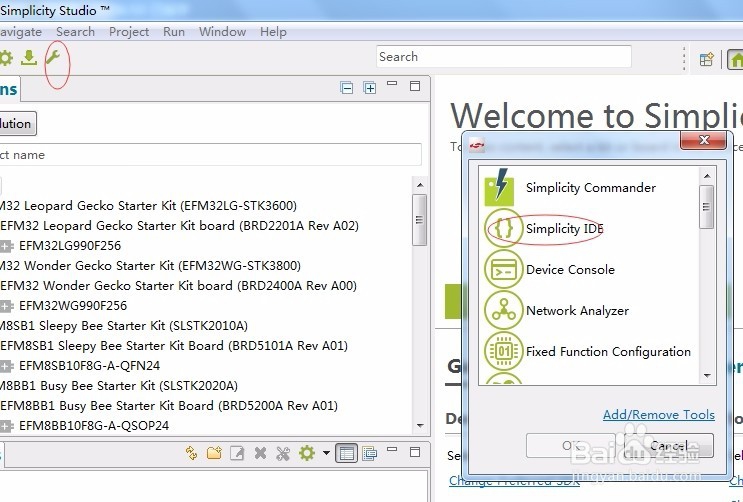Viewport: 743px width, 502px height.
Task: Expand the EFM8BB10F8G-A-QSOP24 tree node
Action: 5,426
